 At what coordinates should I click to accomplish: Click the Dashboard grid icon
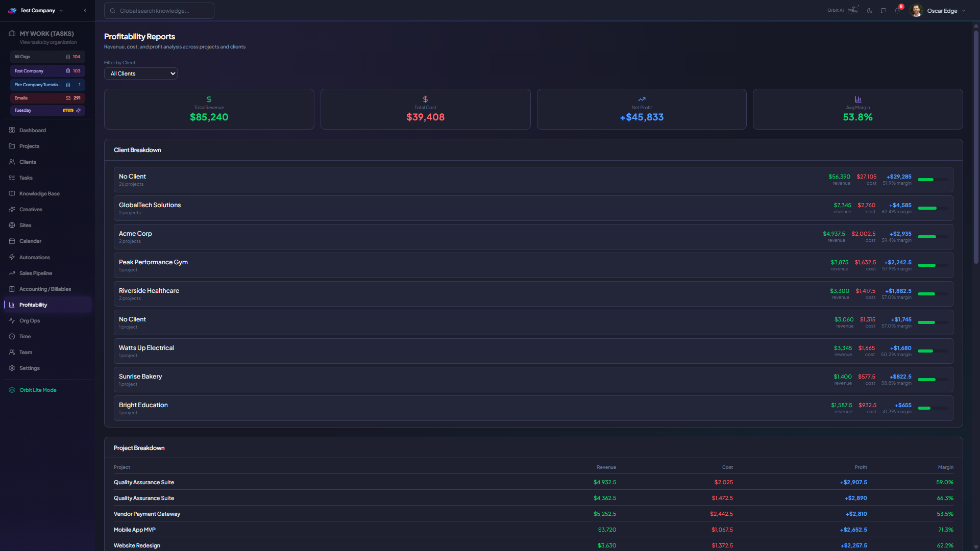pyautogui.click(x=12, y=130)
